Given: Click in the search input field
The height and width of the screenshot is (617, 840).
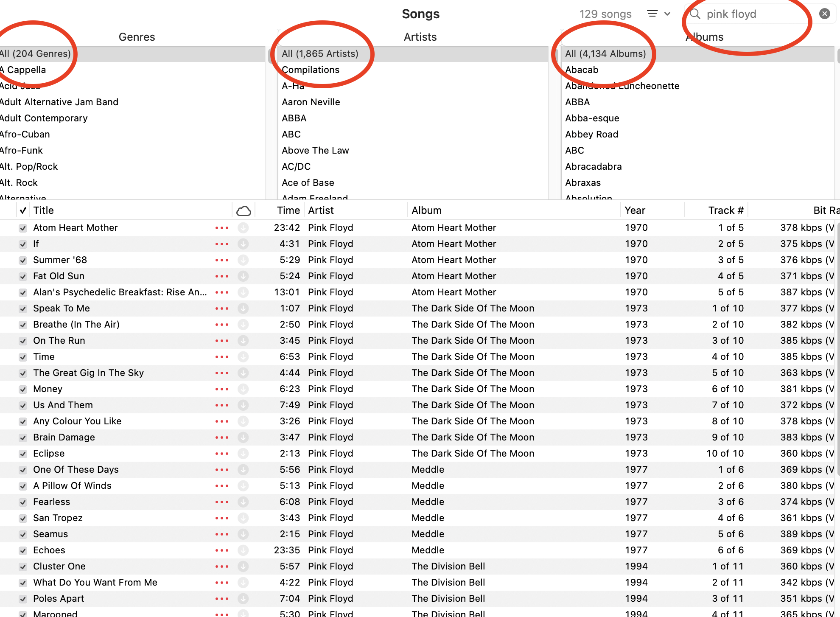Looking at the screenshot, I should [x=755, y=14].
